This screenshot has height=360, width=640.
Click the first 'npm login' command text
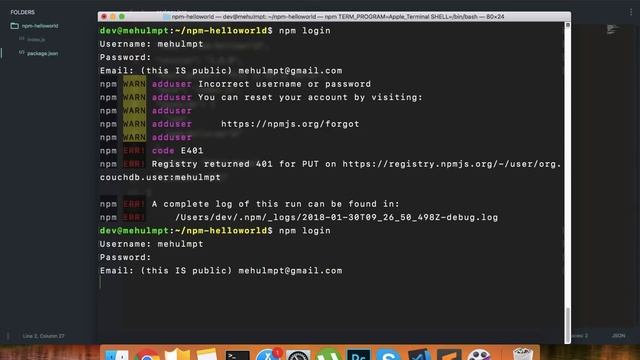(x=304, y=31)
